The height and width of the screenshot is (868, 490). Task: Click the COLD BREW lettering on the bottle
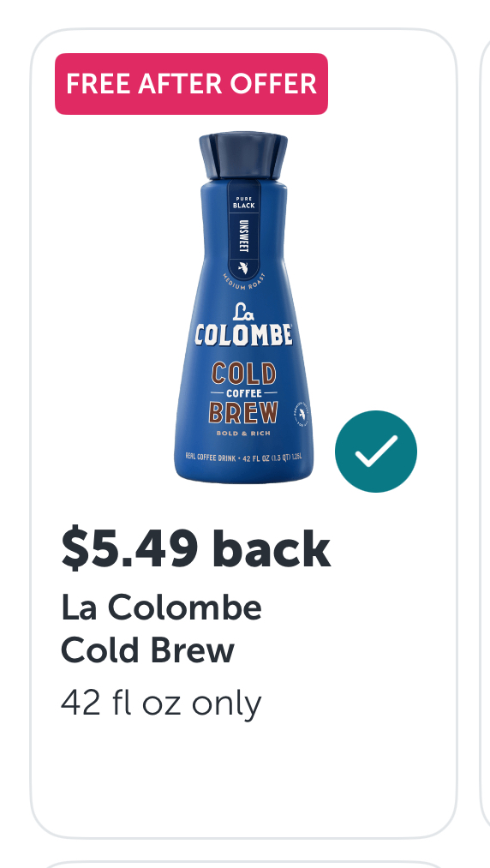pyautogui.click(x=243, y=392)
